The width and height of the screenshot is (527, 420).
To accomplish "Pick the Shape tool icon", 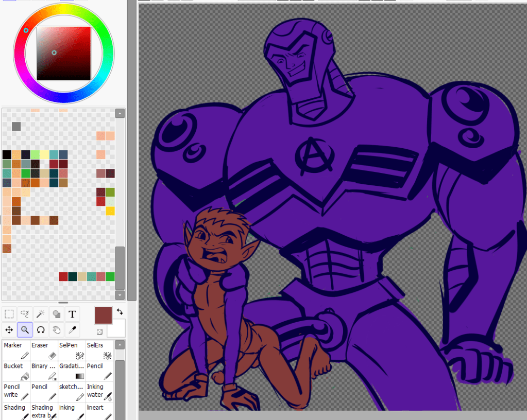I will (57, 314).
